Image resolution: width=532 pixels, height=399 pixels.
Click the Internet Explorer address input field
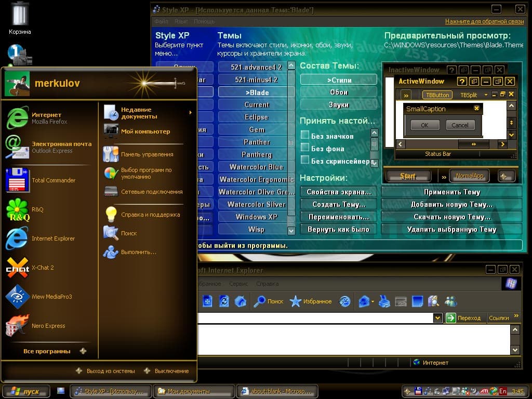tap(315, 318)
